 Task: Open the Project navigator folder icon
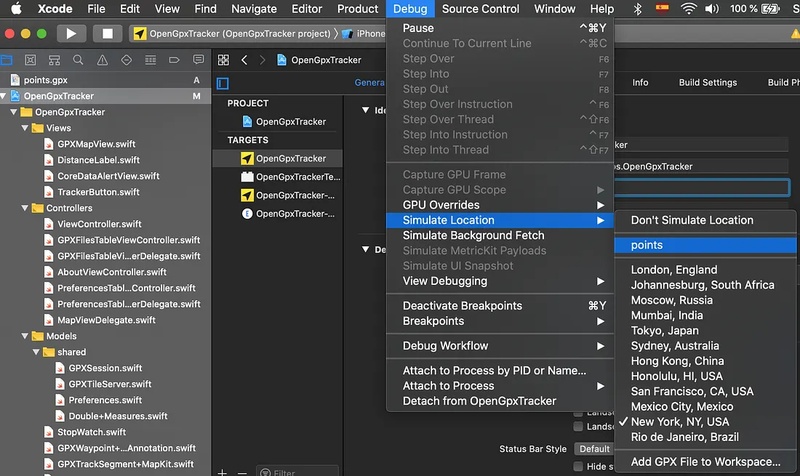(x=7, y=60)
